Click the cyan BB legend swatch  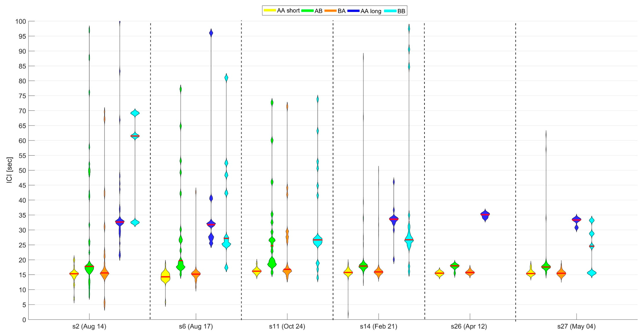point(390,11)
